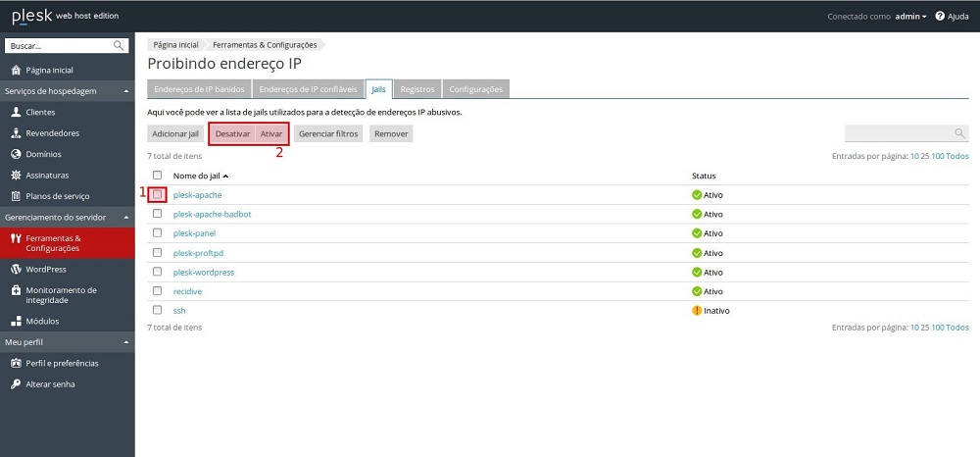This screenshot has height=457, width=980.
Task: Open the admin user dropdown menu
Action: 909,17
